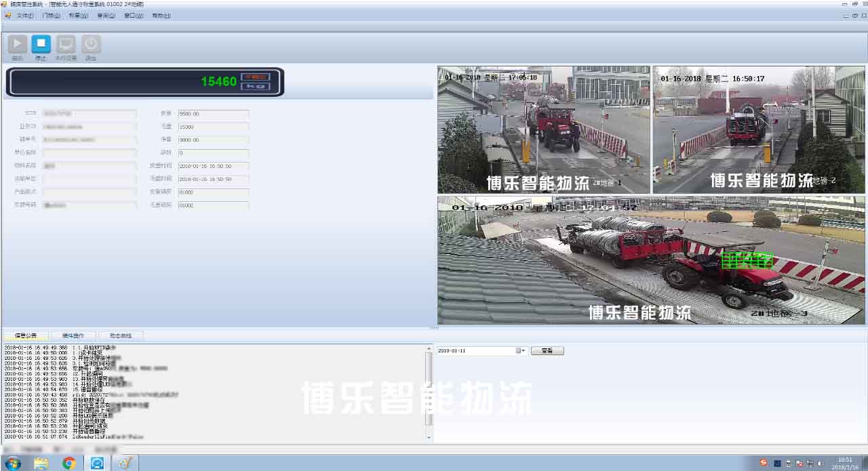Click the field showing 5580.00
Screen dimensions: 868x471
coord(214,114)
